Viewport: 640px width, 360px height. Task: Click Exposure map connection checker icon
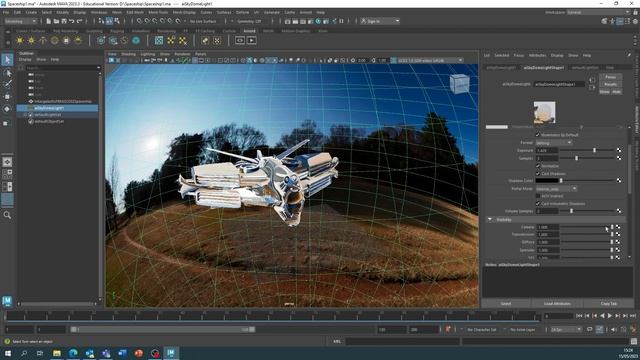(x=619, y=150)
